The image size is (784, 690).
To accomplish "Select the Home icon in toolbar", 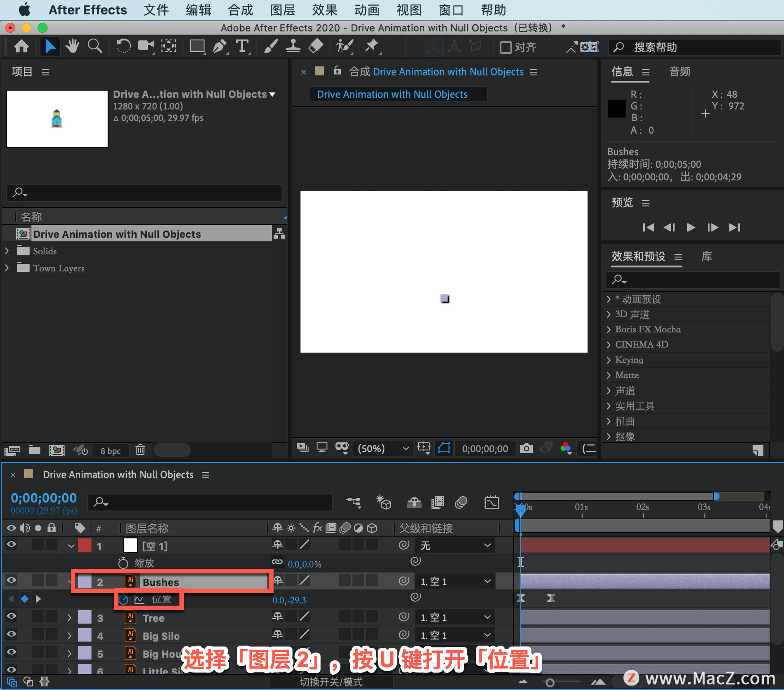I will [x=22, y=47].
